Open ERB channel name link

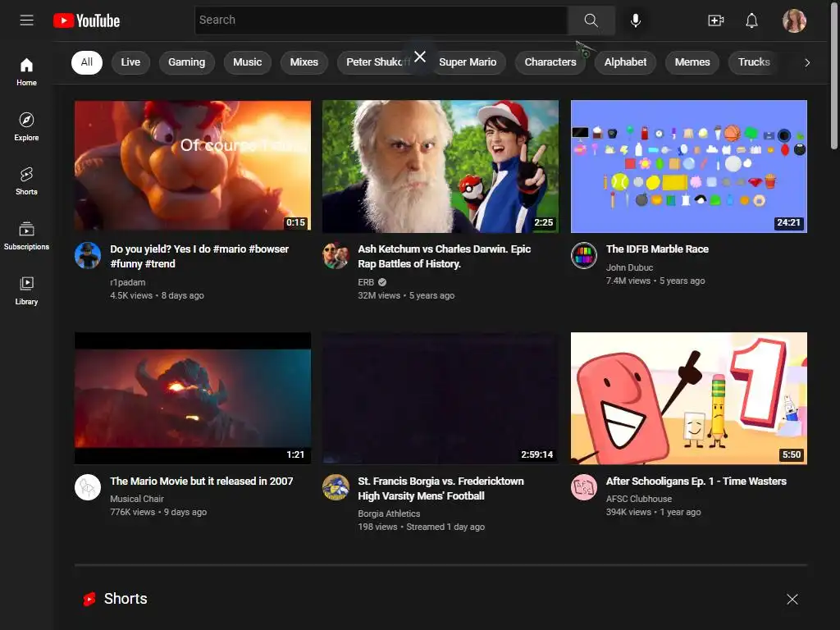[x=366, y=282]
